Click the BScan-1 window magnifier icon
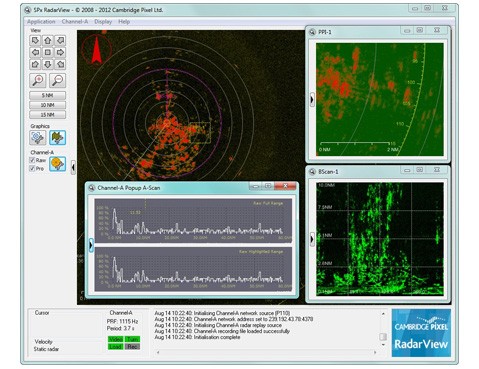 312,172
